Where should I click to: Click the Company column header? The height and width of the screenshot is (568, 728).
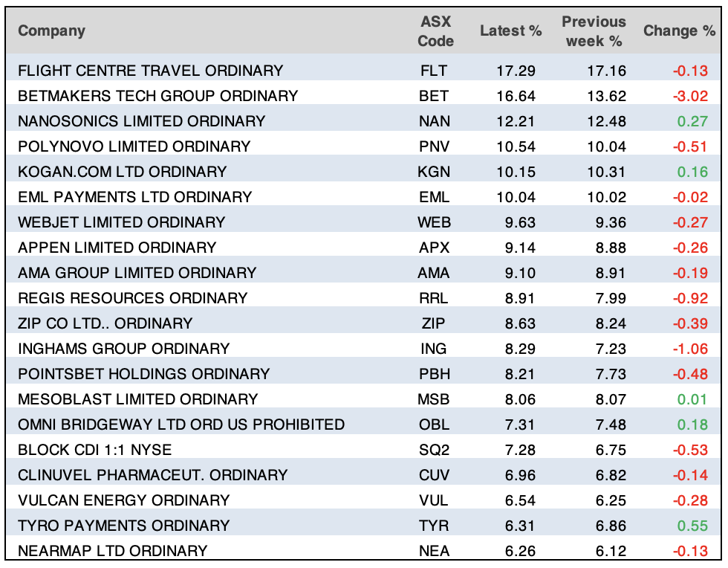51,31
